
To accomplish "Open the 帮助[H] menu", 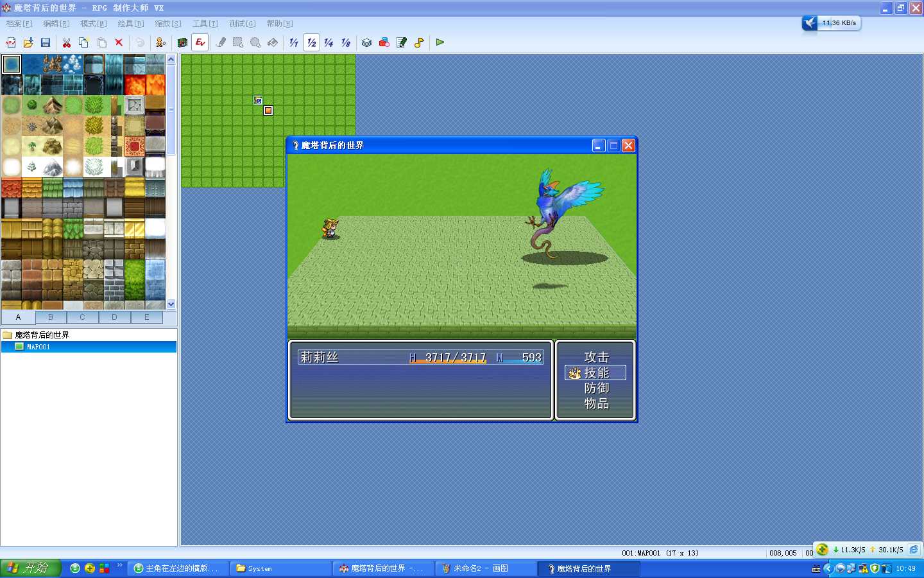I will [x=280, y=24].
